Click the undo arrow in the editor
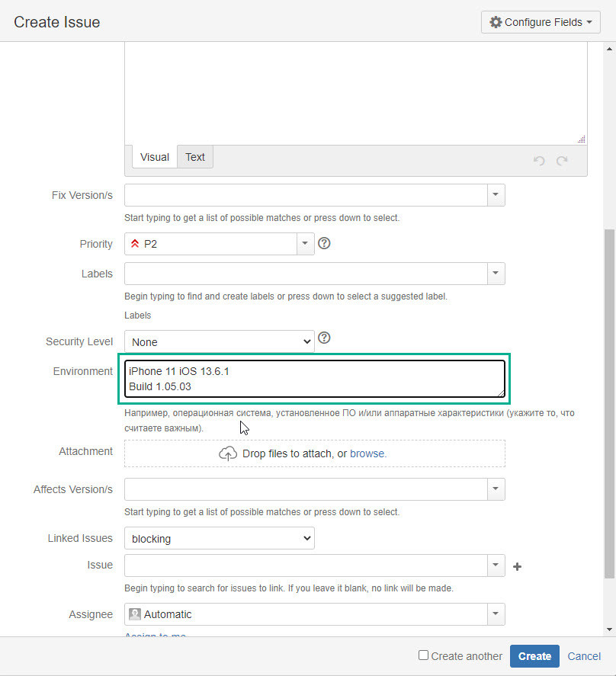This screenshot has height=676, width=616. tap(539, 161)
